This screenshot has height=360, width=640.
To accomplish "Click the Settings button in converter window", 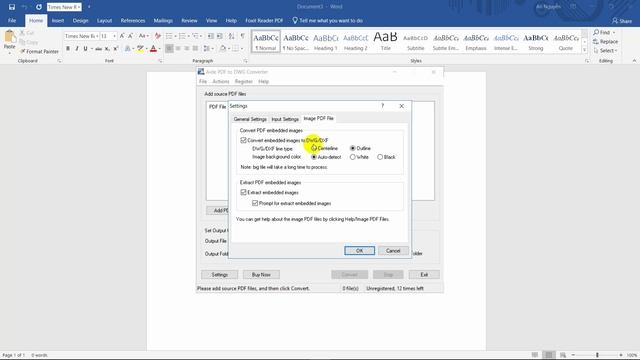I will [x=220, y=275].
